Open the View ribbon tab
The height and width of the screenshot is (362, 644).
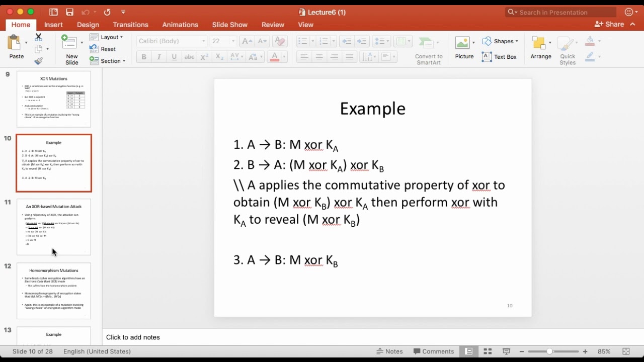tap(305, 25)
